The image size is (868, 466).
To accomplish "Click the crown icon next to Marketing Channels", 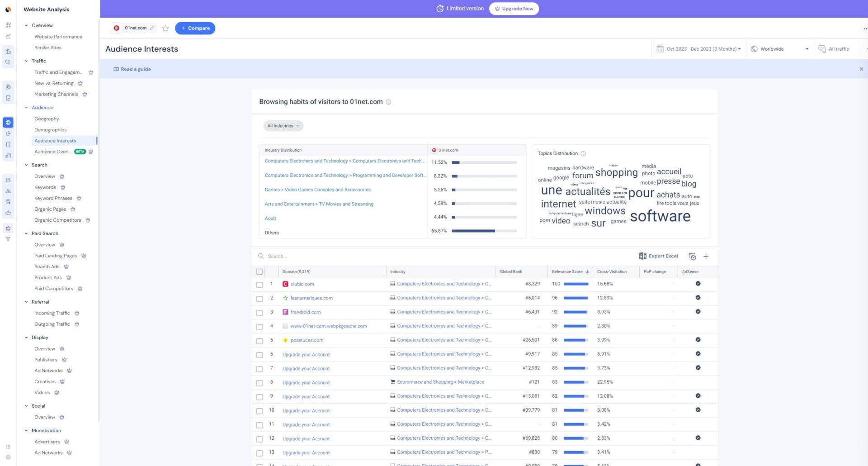I will (85, 95).
